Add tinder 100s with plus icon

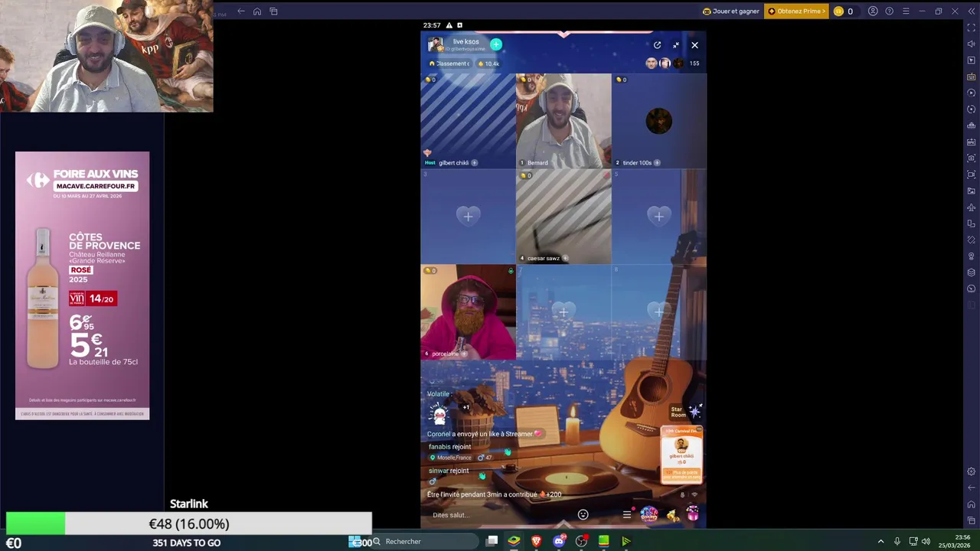pyautogui.click(x=657, y=163)
